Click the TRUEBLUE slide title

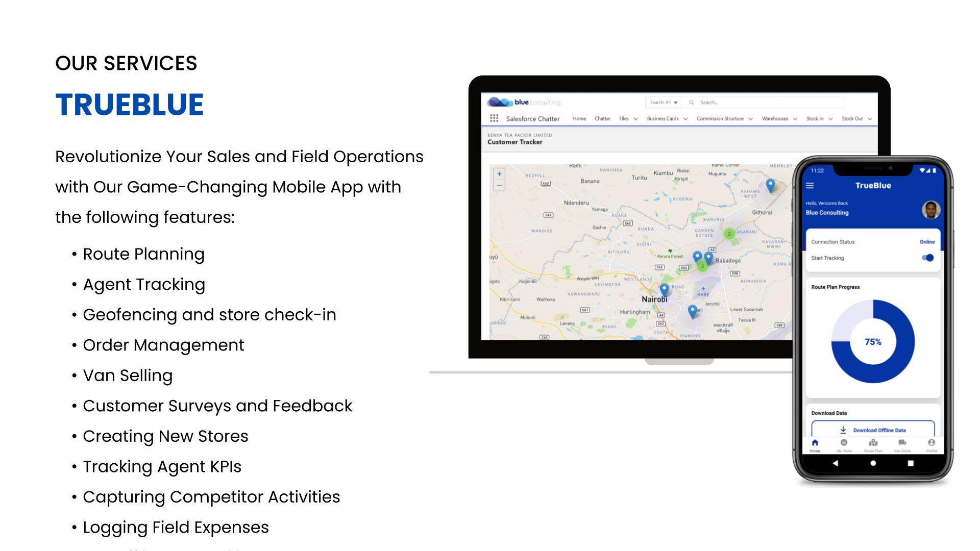click(129, 105)
